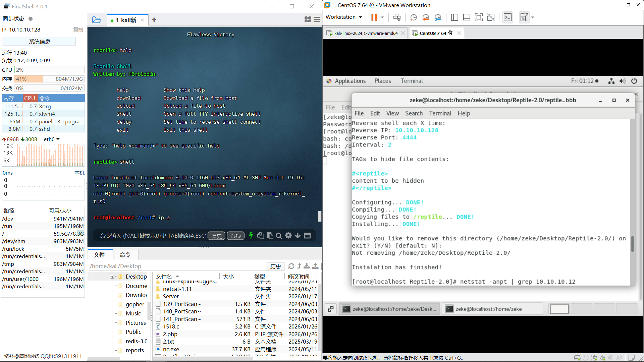Open FinalShell folder connection manager icon
644x362 pixels.
97,20
